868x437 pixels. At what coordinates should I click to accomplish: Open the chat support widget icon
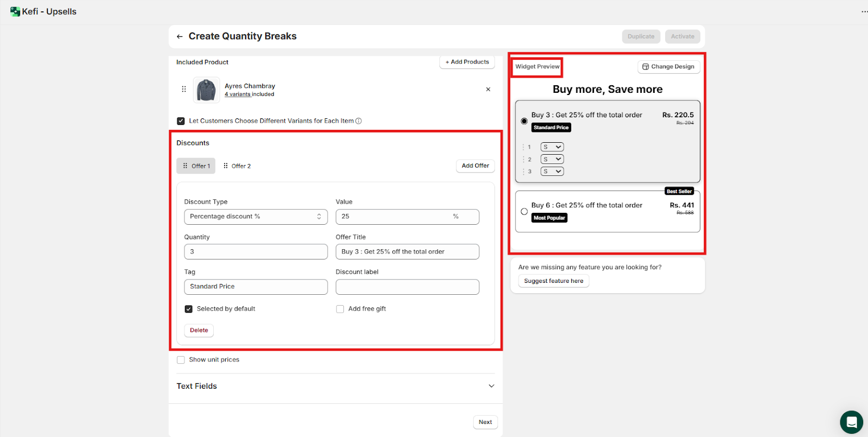click(851, 422)
